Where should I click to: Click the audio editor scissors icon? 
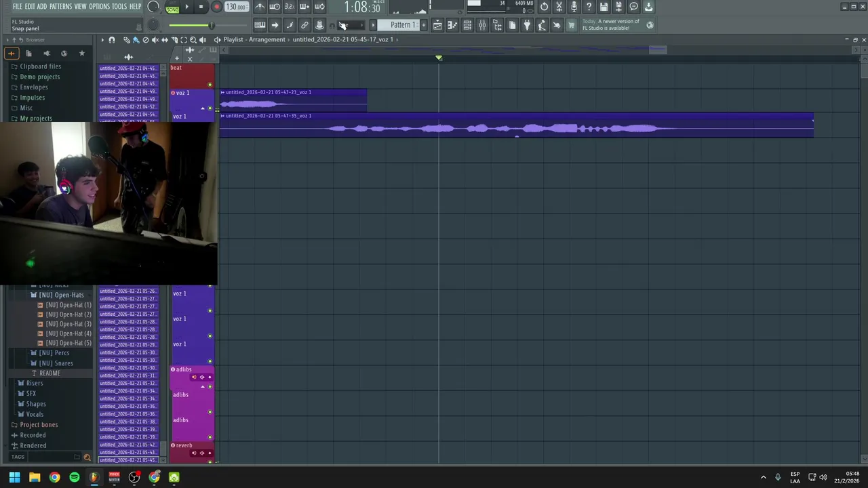pos(559,7)
